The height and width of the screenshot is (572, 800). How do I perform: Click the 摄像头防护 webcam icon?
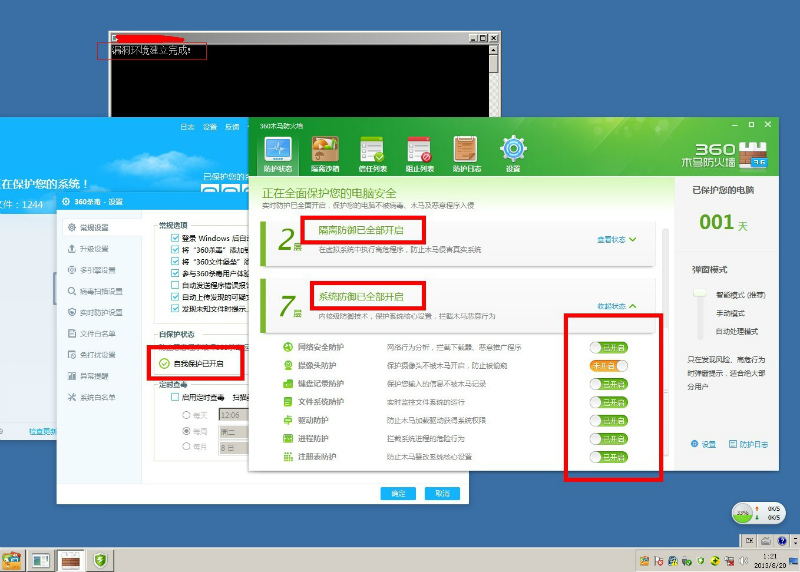pyautogui.click(x=288, y=365)
